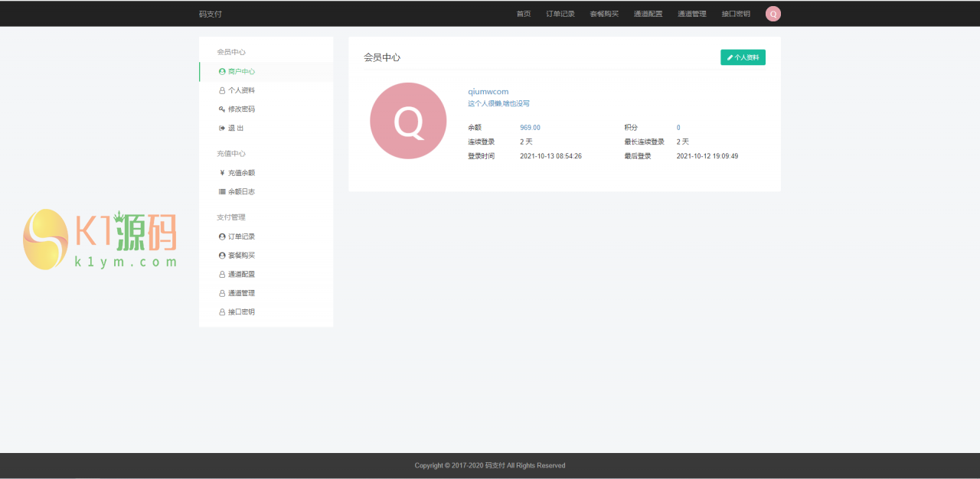Click the key icon beside 修改密码
This screenshot has width=980, height=479.
220,109
